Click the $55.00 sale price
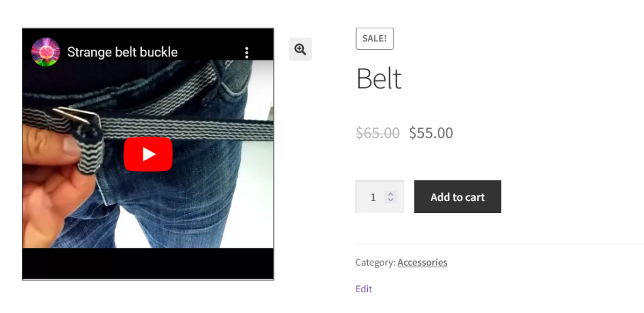The width and height of the screenshot is (644, 313). tap(431, 133)
